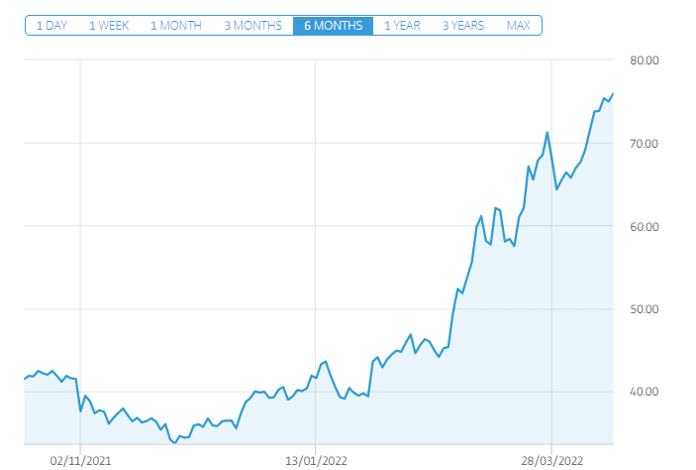The width and height of the screenshot is (696, 470).
Task: Click the 40.00 price label
Action: pos(645,392)
